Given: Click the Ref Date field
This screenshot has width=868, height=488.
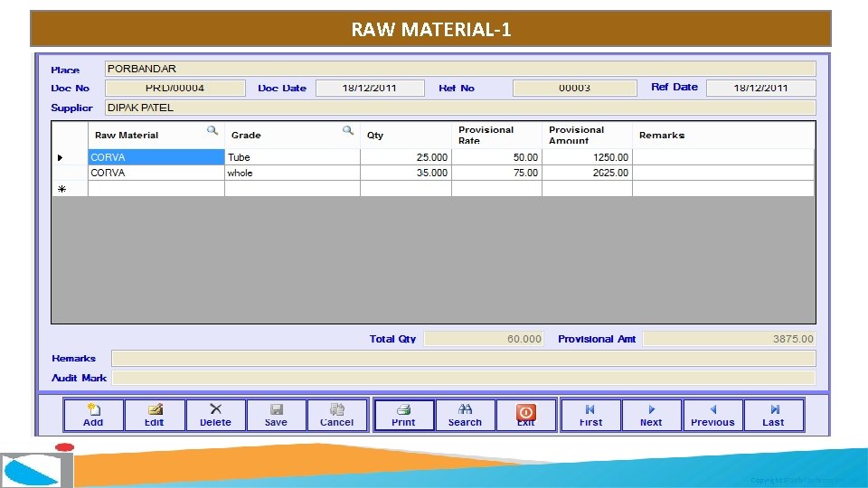Looking at the screenshot, I should pos(760,88).
